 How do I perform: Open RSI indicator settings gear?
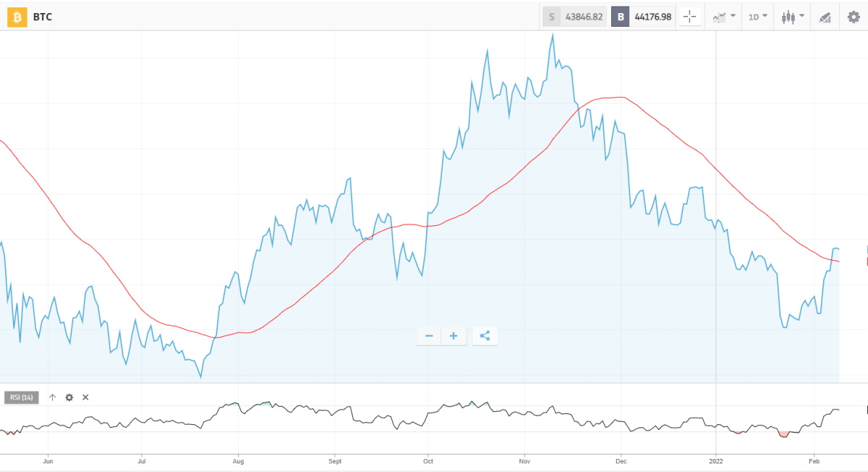coord(69,397)
